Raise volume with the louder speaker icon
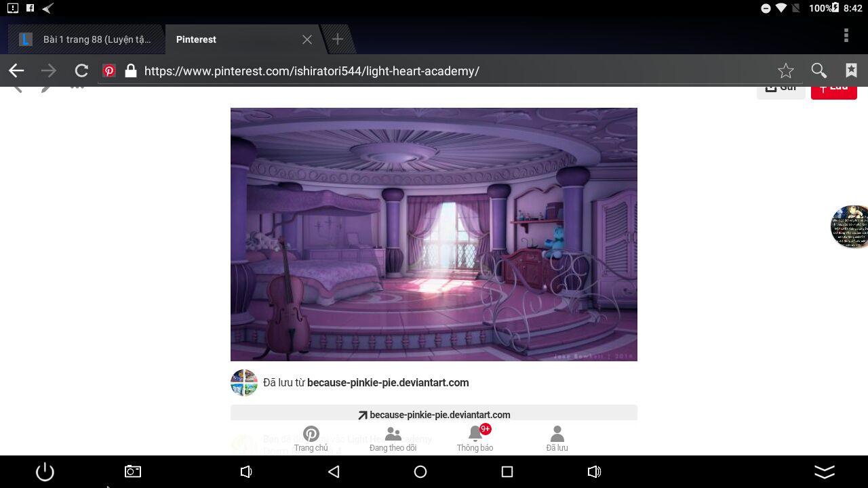The image size is (868, 488). (594, 472)
